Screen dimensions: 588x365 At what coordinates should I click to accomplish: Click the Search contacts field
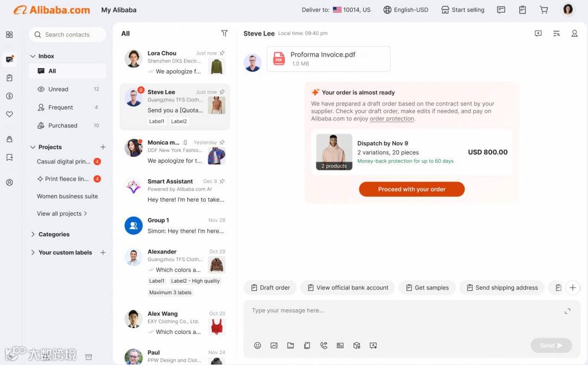pyautogui.click(x=68, y=34)
